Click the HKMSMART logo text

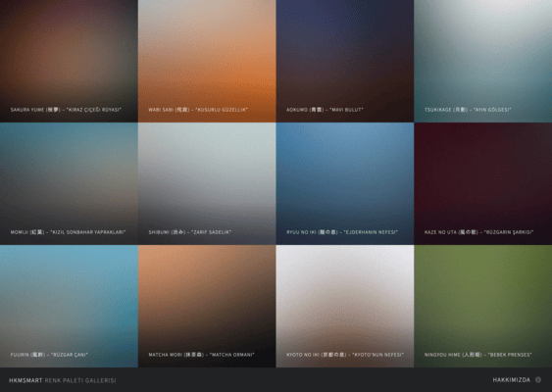(25, 380)
